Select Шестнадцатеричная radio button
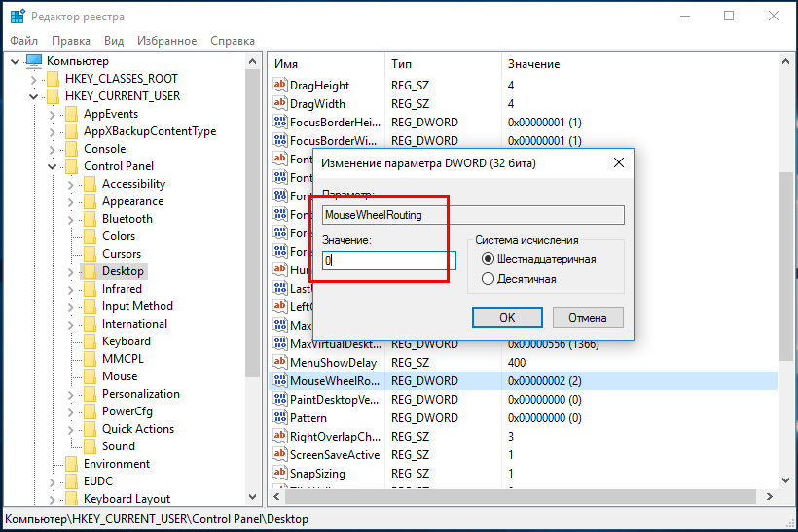The height and width of the screenshot is (532, 798). 489,259
